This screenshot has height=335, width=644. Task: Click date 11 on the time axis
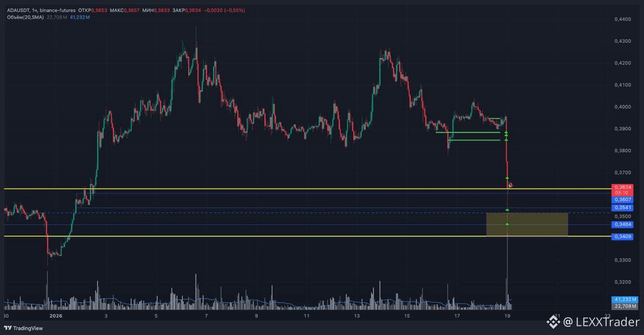(x=306, y=316)
